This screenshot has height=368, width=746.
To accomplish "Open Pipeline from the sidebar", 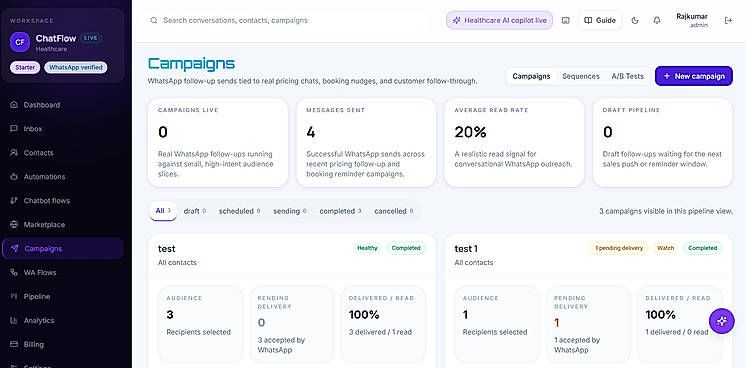I will coord(62,296).
